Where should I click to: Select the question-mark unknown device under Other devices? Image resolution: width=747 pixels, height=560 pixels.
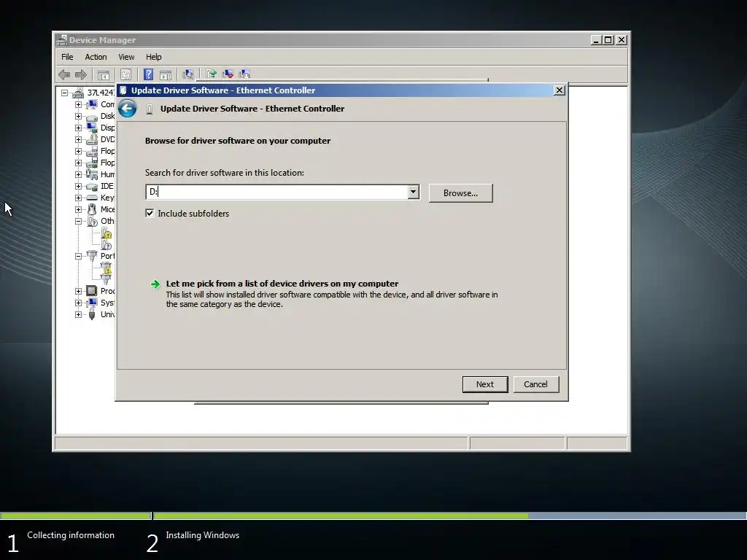pyautogui.click(x=107, y=245)
